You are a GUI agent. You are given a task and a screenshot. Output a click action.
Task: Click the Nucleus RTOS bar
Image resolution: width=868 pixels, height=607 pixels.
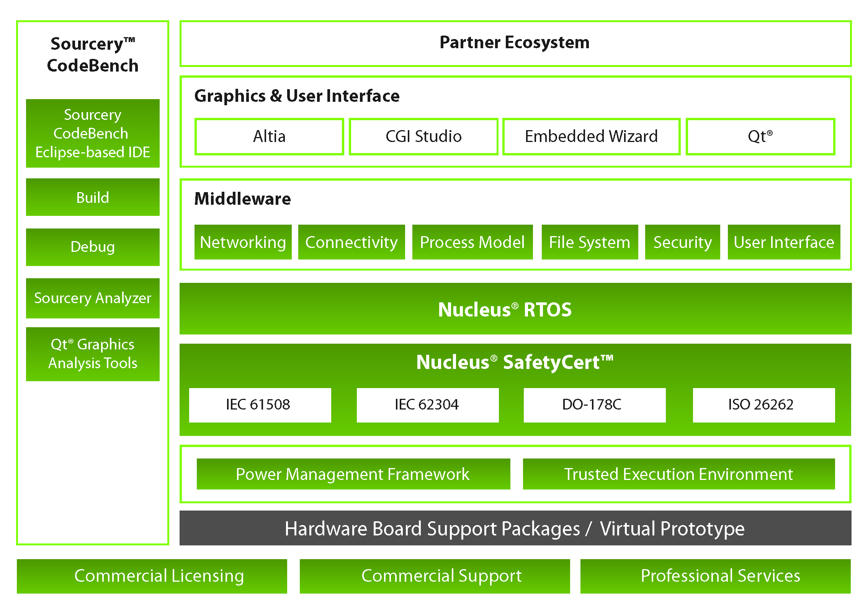pyautogui.click(x=515, y=309)
